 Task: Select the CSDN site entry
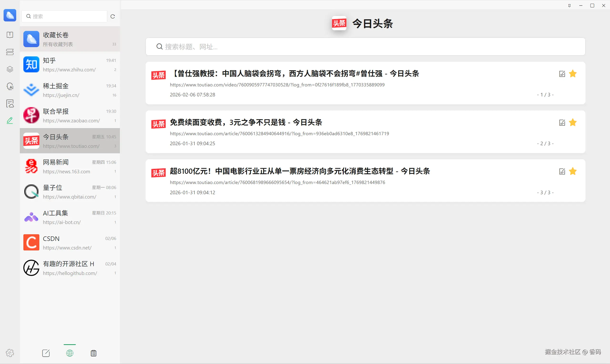tap(70, 243)
